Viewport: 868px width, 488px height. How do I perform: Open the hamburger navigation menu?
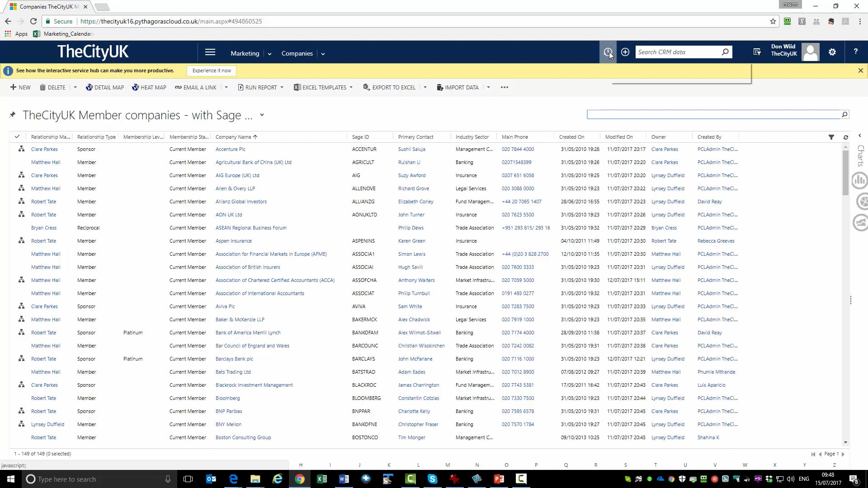[210, 52]
